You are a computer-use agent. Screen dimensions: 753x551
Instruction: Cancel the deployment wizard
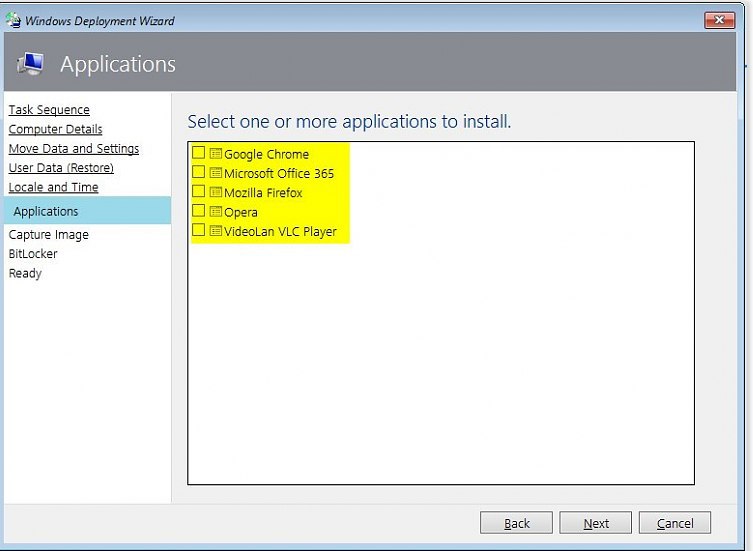675,523
